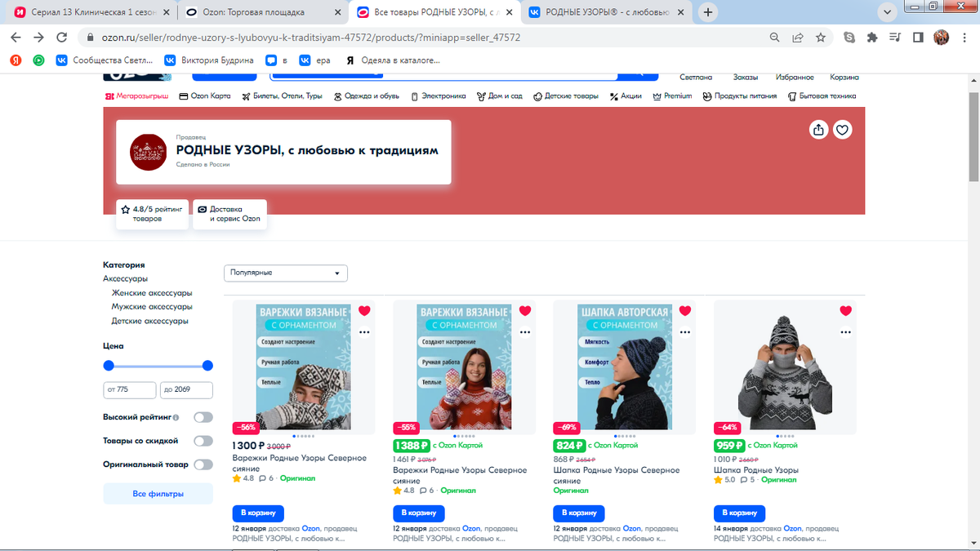980x551 pixels.
Task: Click the address bar URL
Action: pyautogui.click(x=310, y=38)
